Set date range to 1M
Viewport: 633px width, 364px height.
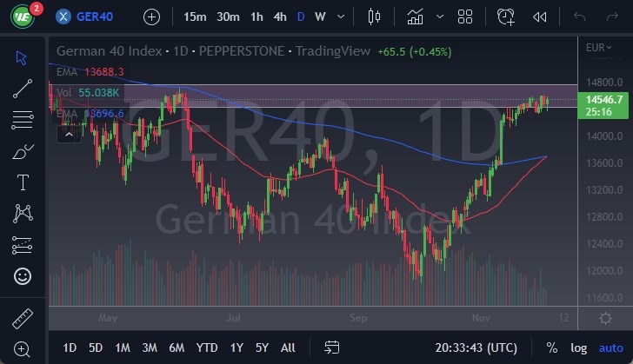pos(123,347)
